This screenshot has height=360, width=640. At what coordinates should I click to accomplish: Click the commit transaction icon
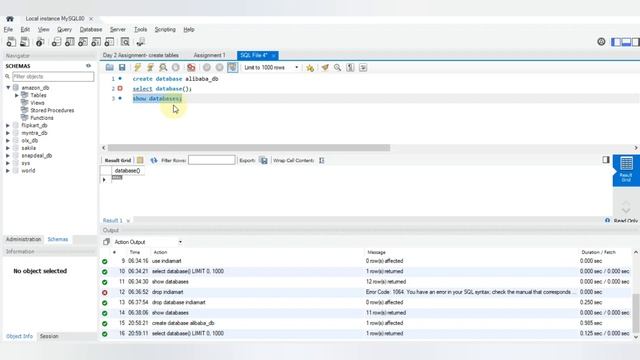(207, 67)
